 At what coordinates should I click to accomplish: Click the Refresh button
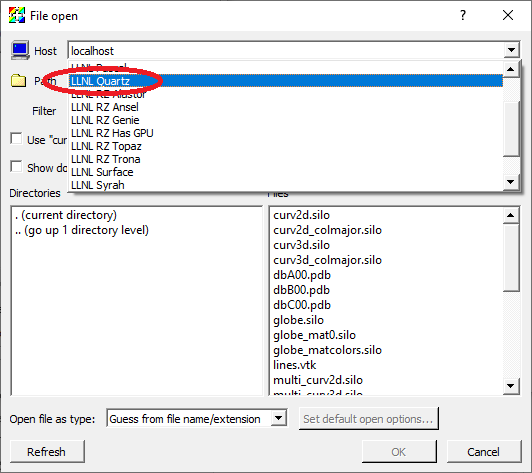[x=47, y=452]
